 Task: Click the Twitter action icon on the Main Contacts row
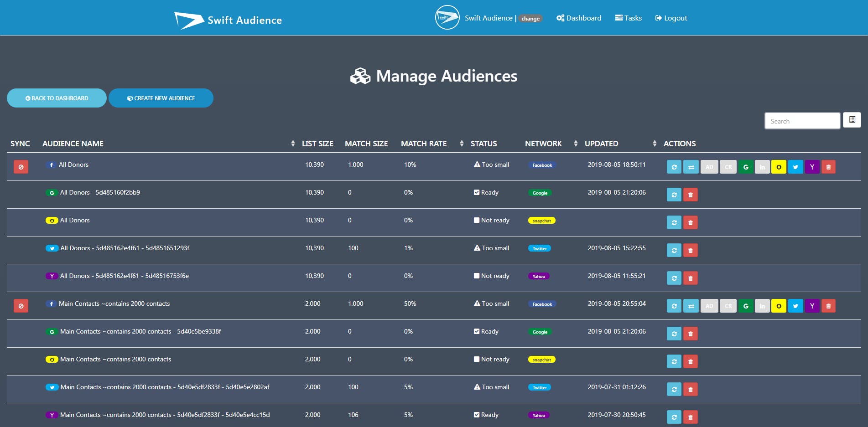[x=795, y=306]
